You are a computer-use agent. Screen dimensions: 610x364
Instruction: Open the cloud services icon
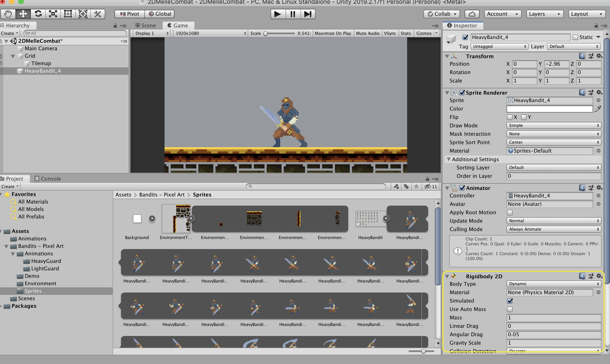pyautogui.click(x=472, y=14)
